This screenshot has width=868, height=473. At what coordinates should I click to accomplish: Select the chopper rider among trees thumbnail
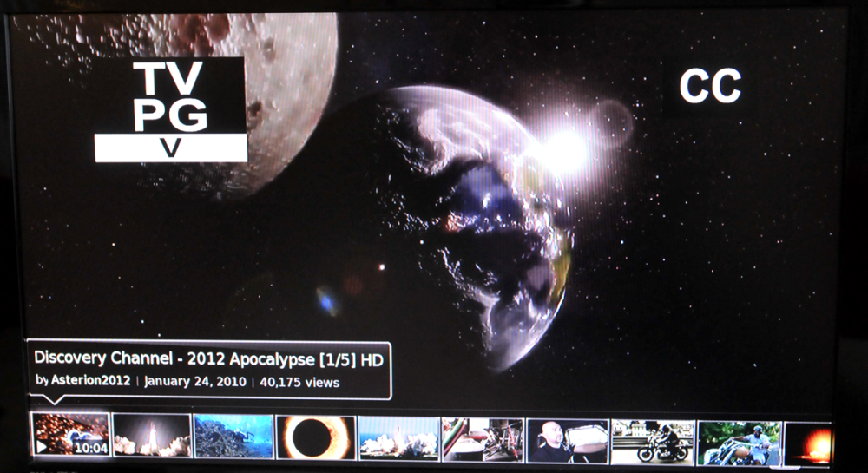point(740,443)
